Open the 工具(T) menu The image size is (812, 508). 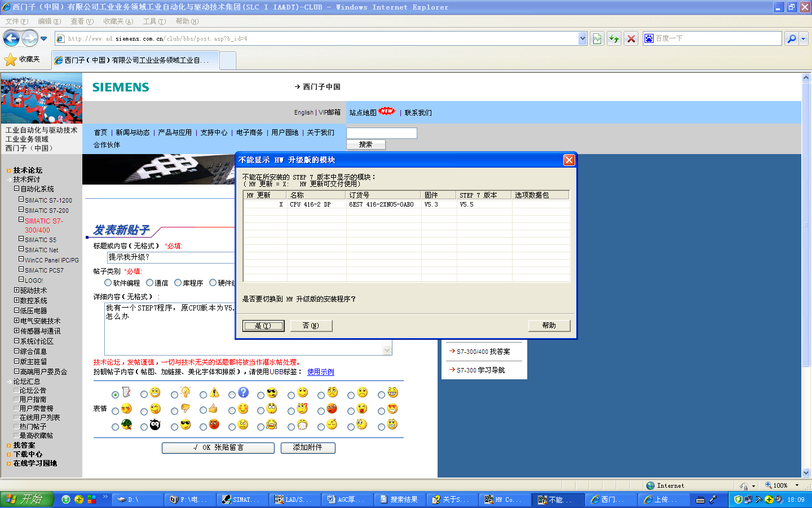point(155,21)
